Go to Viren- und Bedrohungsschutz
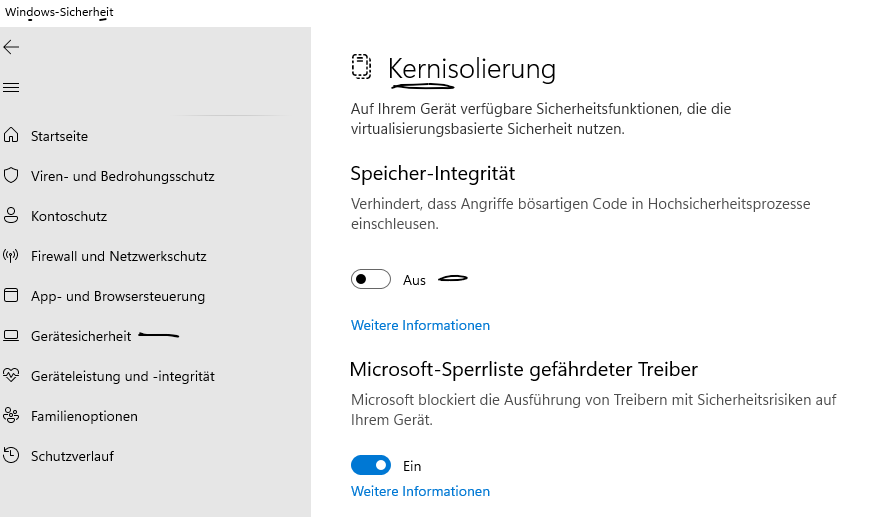Viewport: 869px width, 517px height. click(122, 176)
